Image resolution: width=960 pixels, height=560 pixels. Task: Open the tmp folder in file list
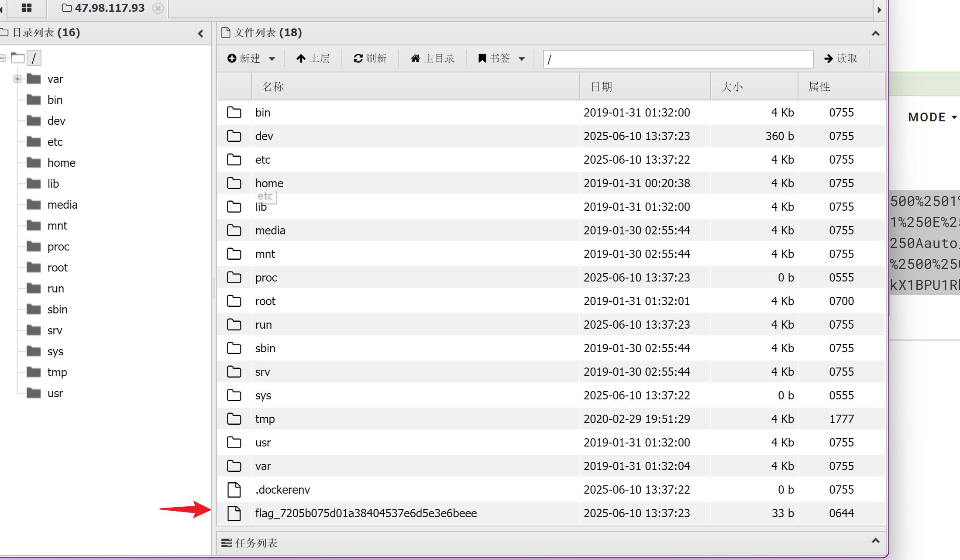(x=265, y=419)
